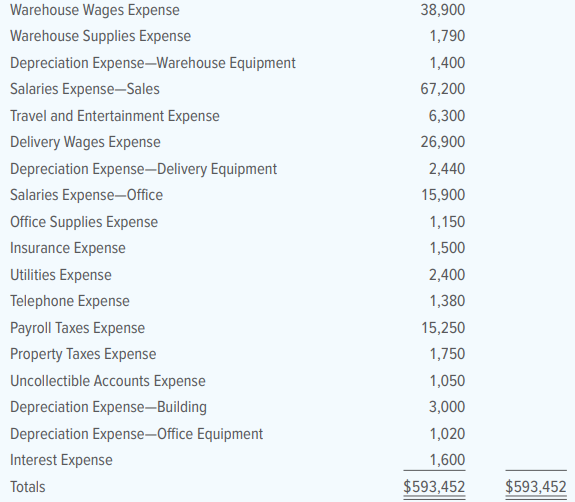The image size is (575, 502).
Task: Select Travel and Entertainment Expense label
Action: [115, 116]
